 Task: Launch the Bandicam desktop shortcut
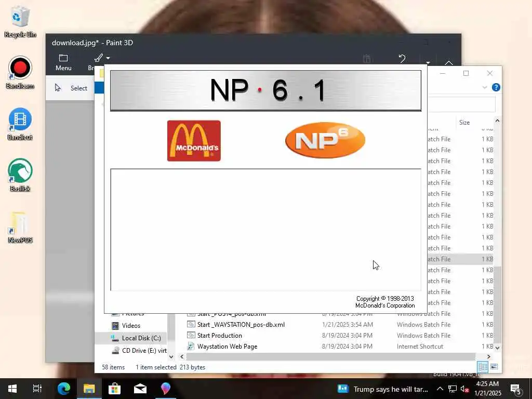(x=20, y=73)
